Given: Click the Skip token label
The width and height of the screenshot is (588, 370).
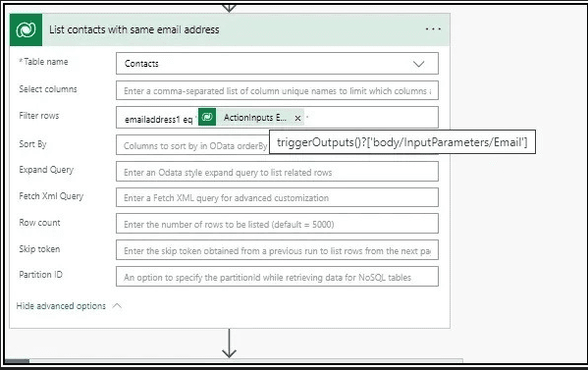Looking at the screenshot, I should point(39,249).
